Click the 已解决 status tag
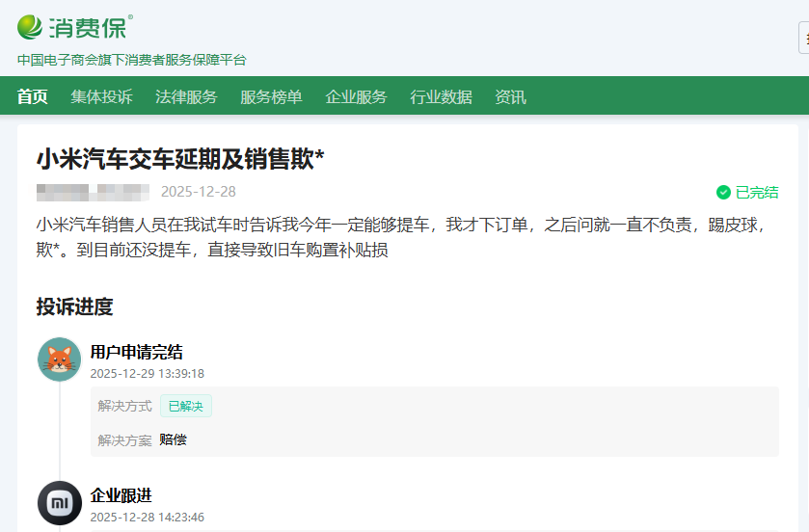This screenshot has width=809, height=532. pos(186,407)
